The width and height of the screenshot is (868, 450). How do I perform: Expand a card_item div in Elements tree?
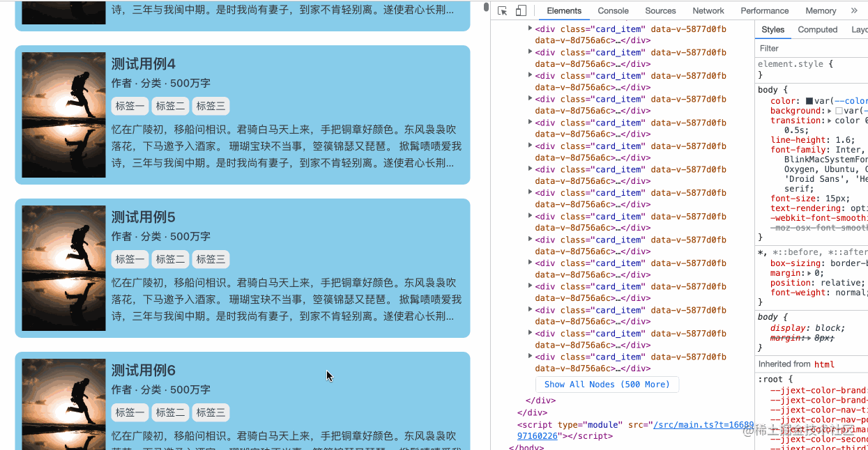coord(530,29)
